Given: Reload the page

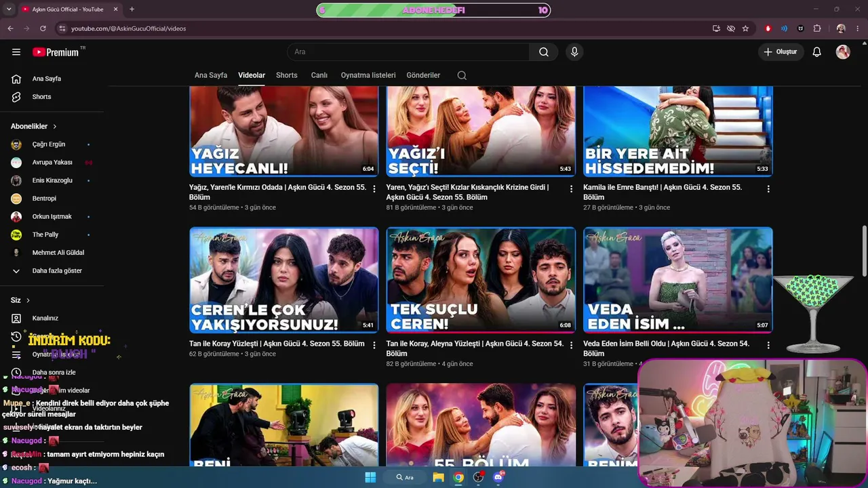Looking at the screenshot, I should pyautogui.click(x=43, y=28).
